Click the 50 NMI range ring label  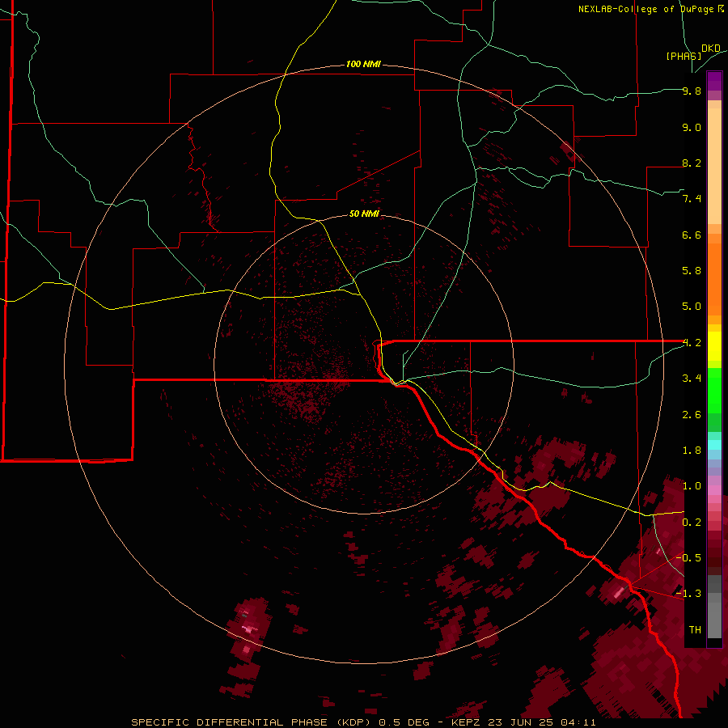pos(364,214)
